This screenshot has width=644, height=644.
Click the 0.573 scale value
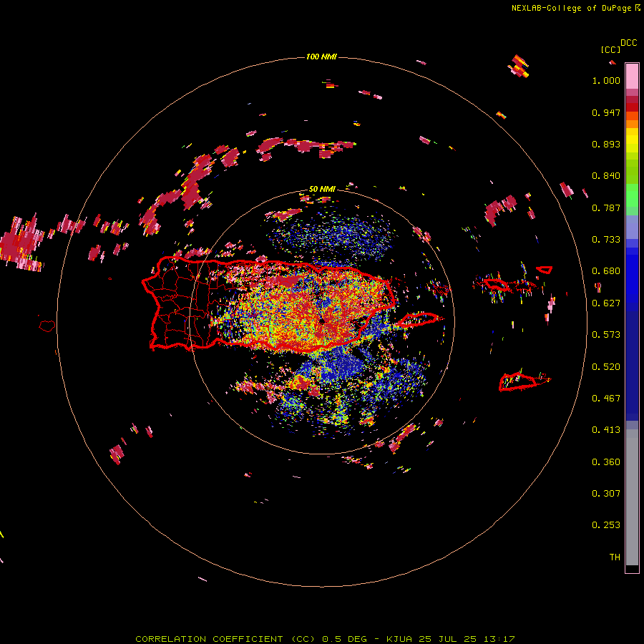coord(606,335)
